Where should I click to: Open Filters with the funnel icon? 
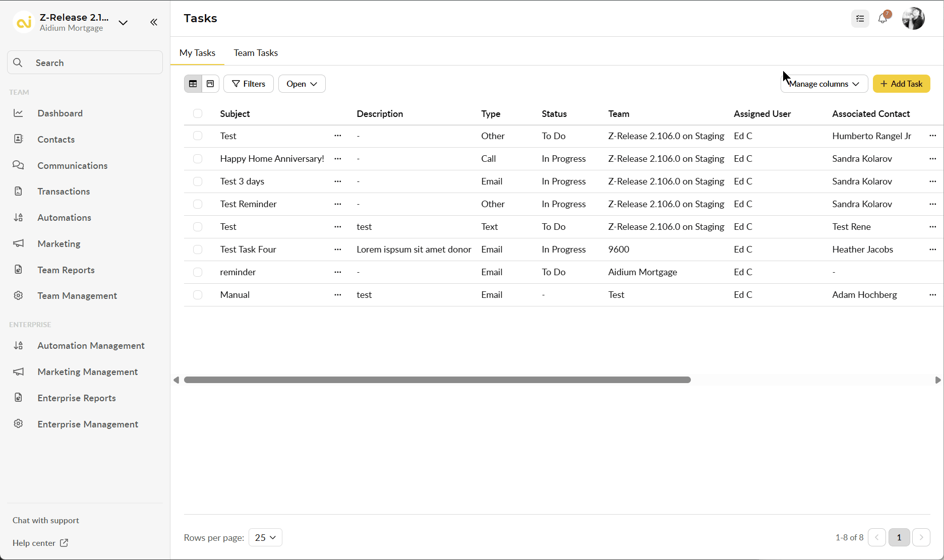249,84
